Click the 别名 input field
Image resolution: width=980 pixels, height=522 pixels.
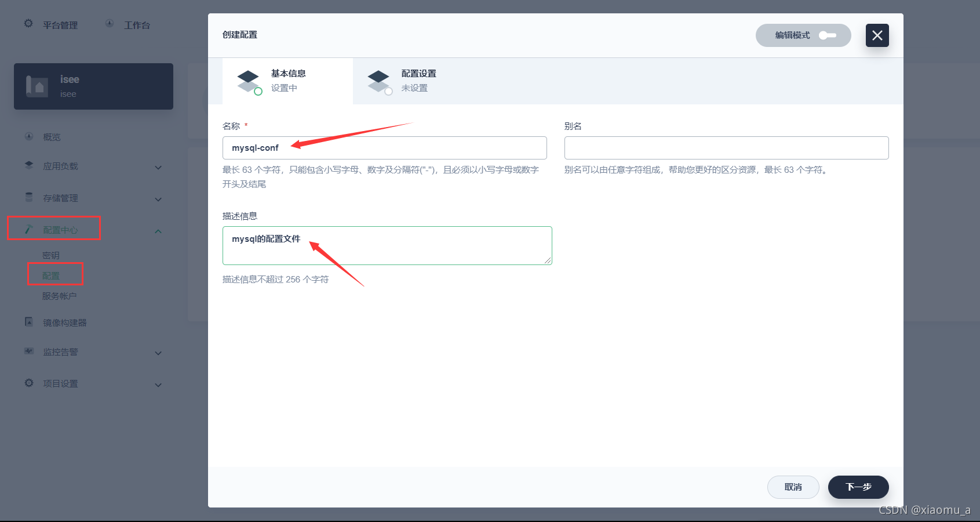[726, 148]
